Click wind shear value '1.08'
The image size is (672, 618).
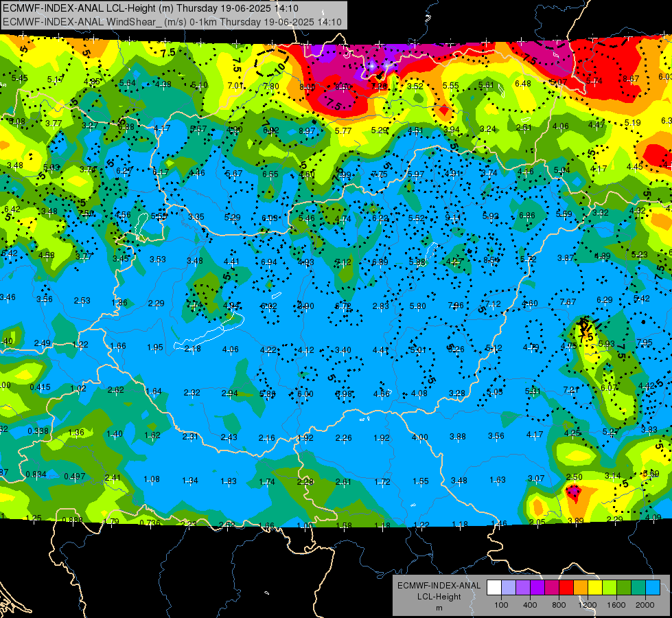151,479
